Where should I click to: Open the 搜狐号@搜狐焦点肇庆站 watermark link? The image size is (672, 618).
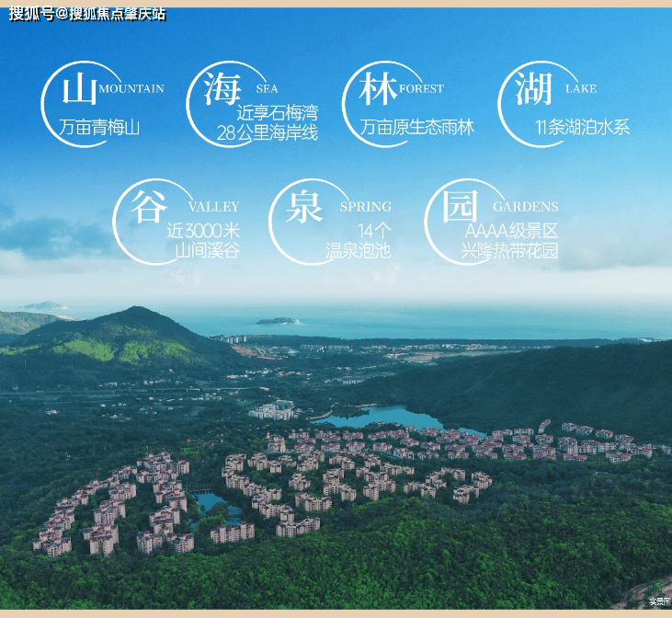coord(86,14)
